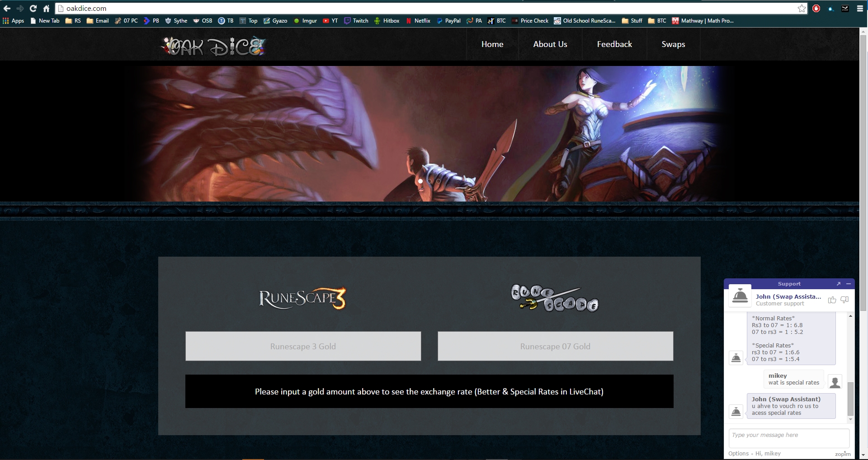Open the YT YouTube bookmark

pyautogui.click(x=330, y=21)
